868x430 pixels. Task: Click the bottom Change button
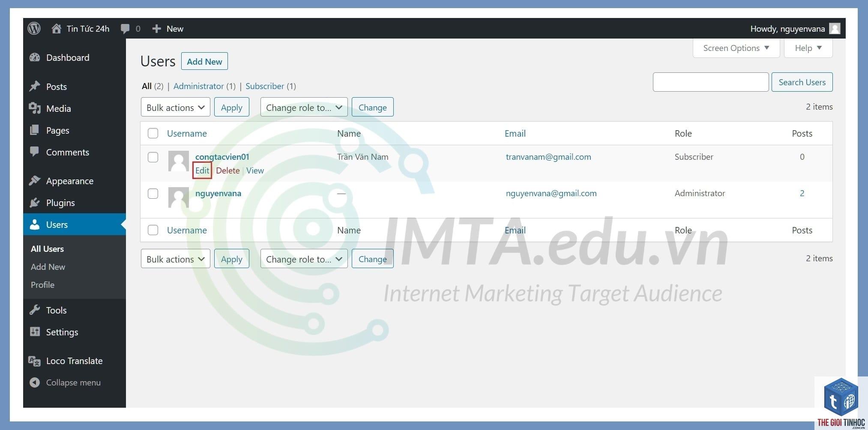tap(373, 259)
